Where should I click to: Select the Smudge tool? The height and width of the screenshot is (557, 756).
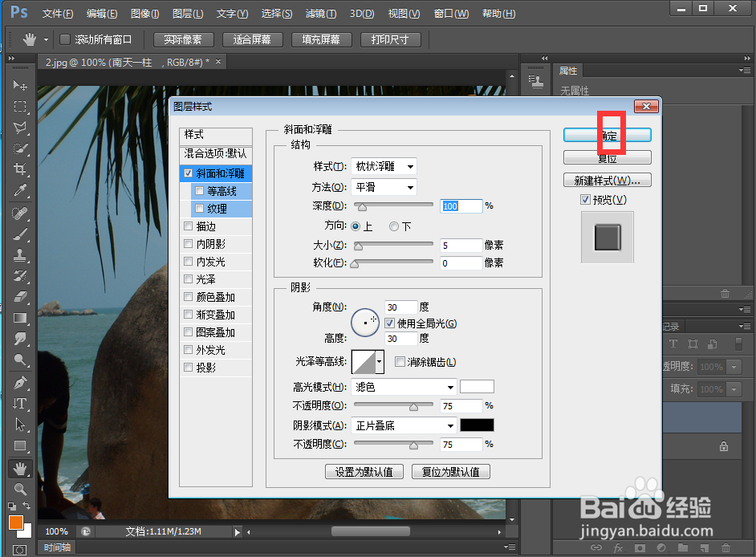pos(20,339)
